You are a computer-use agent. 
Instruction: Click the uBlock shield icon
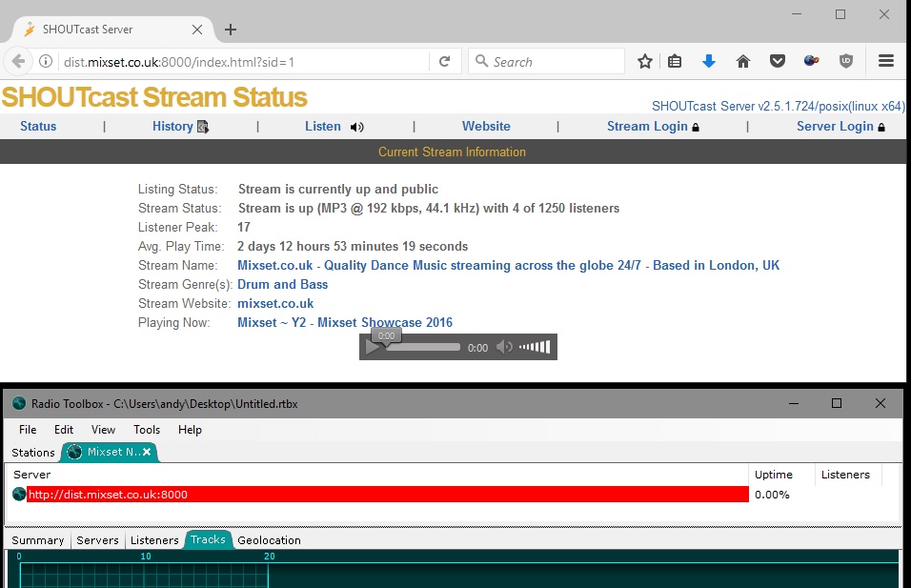845,62
